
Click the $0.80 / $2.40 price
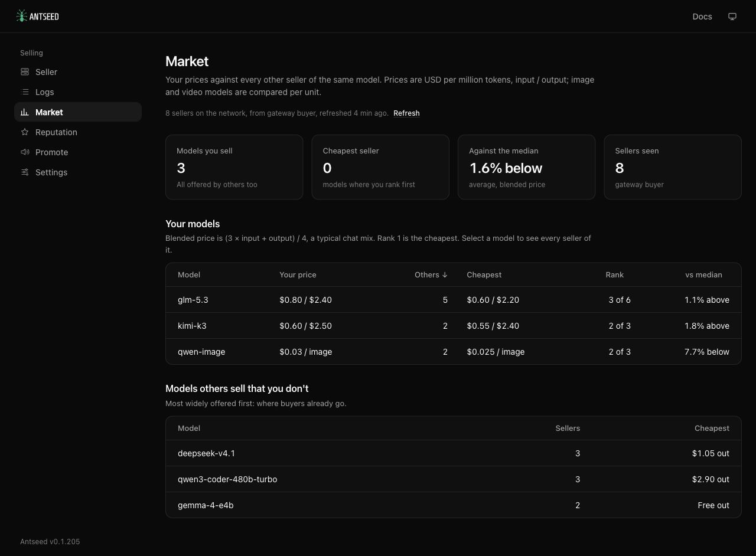click(305, 300)
